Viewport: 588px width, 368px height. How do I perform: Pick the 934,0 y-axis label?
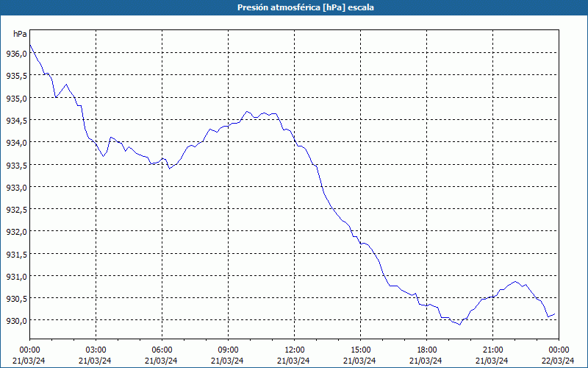coord(16,143)
